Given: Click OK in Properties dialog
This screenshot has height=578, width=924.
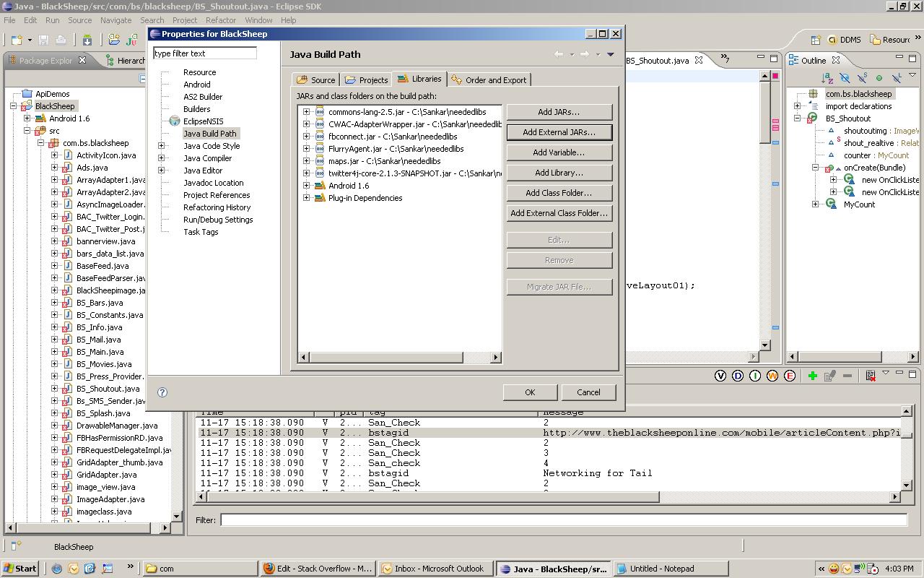Looking at the screenshot, I should point(530,392).
